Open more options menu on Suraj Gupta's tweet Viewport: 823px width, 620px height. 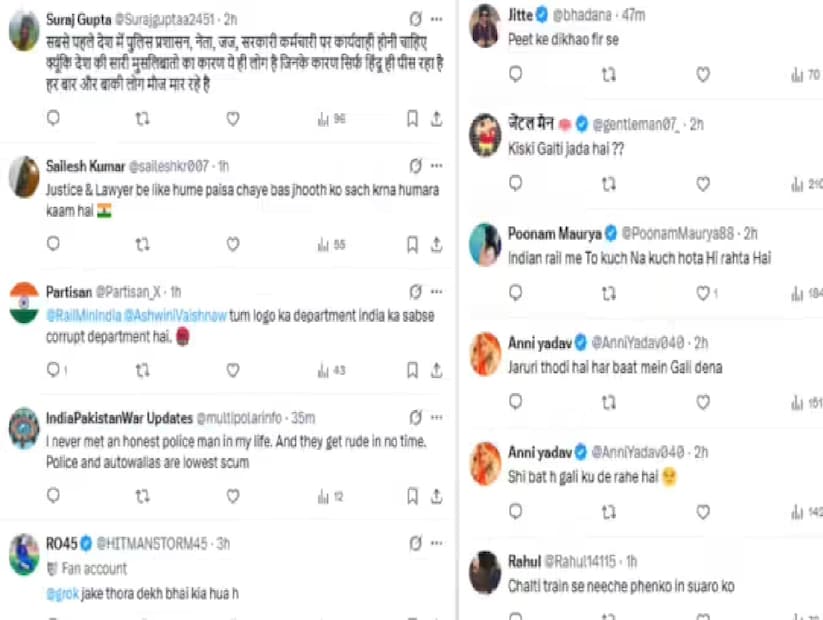tap(436, 19)
